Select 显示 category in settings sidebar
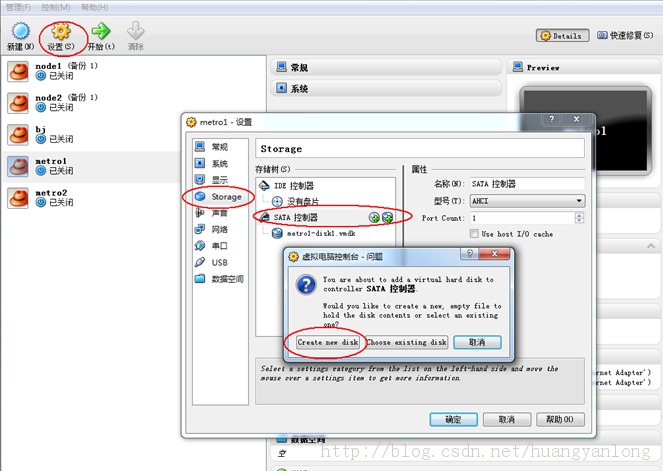 click(220, 180)
